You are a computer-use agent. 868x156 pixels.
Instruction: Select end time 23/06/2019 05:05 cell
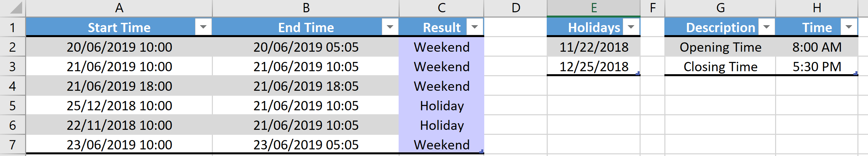(x=306, y=145)
